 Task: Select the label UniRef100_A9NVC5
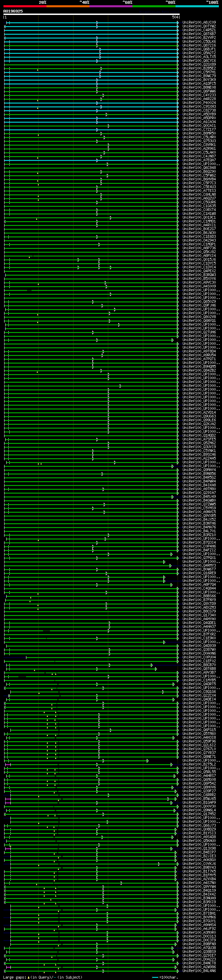(x=199, y=512)
